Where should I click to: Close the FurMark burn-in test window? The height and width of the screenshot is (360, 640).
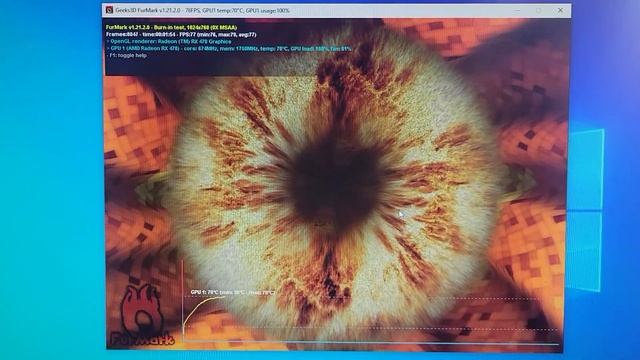point(560,10)
